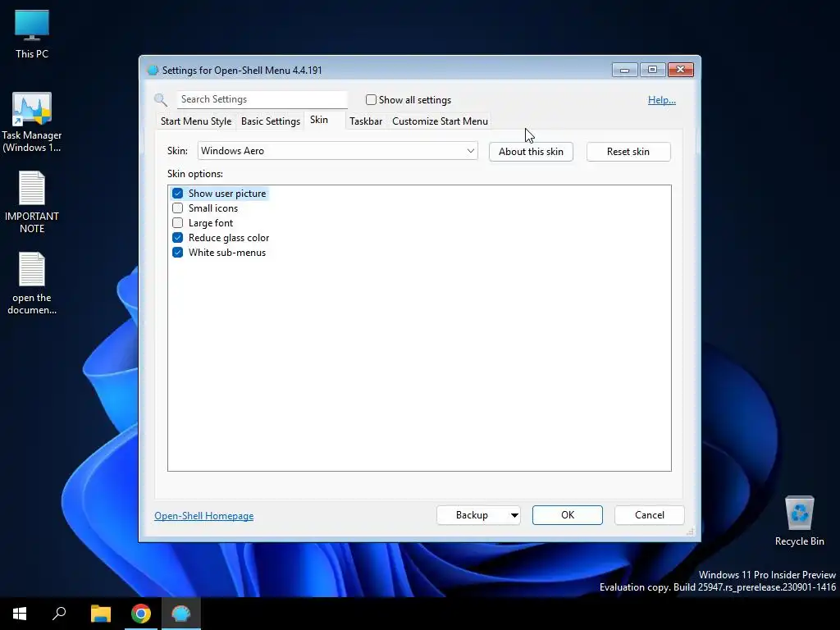Screen dimensions: 840x630
Task: Uncheck Show user picture option
Action: click(178, 194)
